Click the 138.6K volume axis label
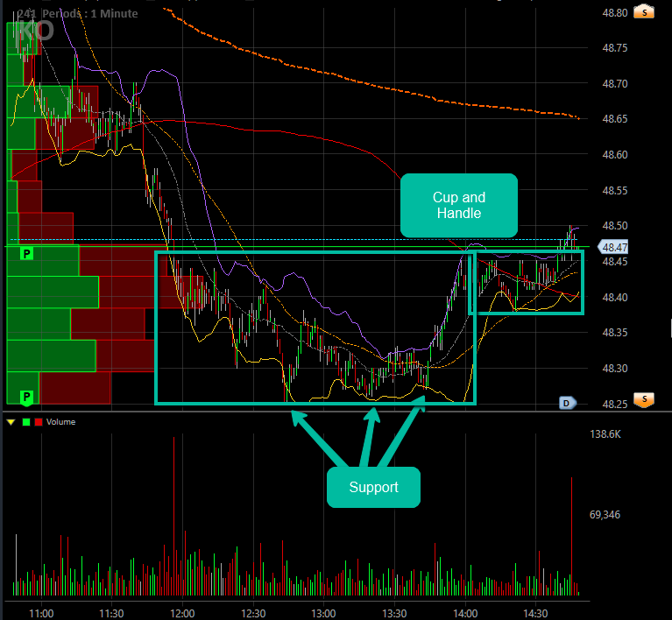672x620 pixels. pos(605,434)
